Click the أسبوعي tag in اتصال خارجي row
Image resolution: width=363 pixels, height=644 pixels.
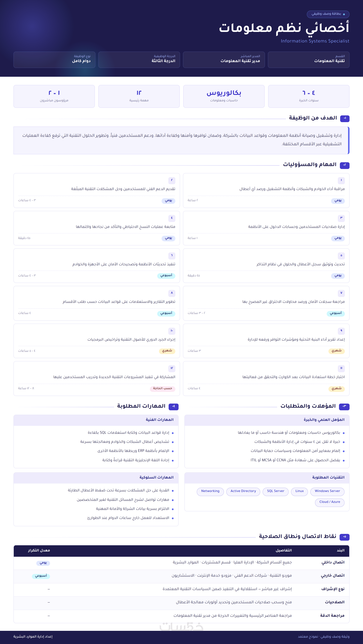point(41,576)
